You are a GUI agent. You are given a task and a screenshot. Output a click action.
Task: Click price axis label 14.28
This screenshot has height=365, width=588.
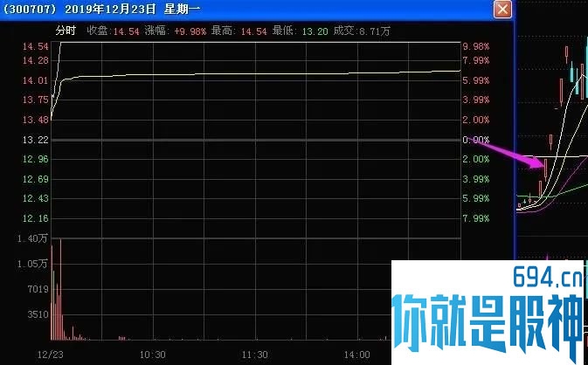36,60
